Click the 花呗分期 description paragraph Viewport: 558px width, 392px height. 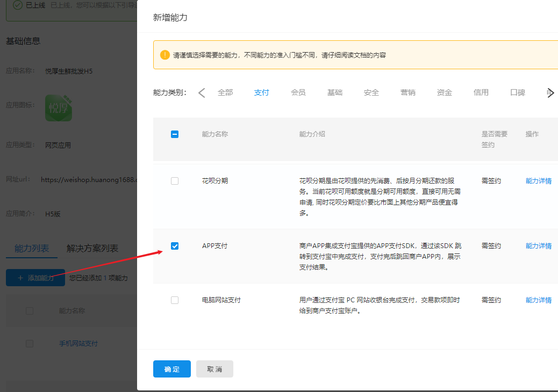pos(380,197)
